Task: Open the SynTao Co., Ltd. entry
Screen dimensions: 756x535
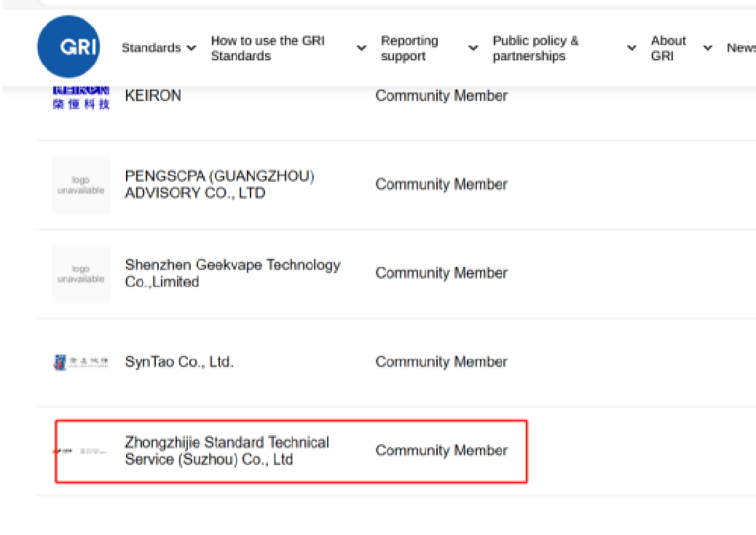Action: 179,362
